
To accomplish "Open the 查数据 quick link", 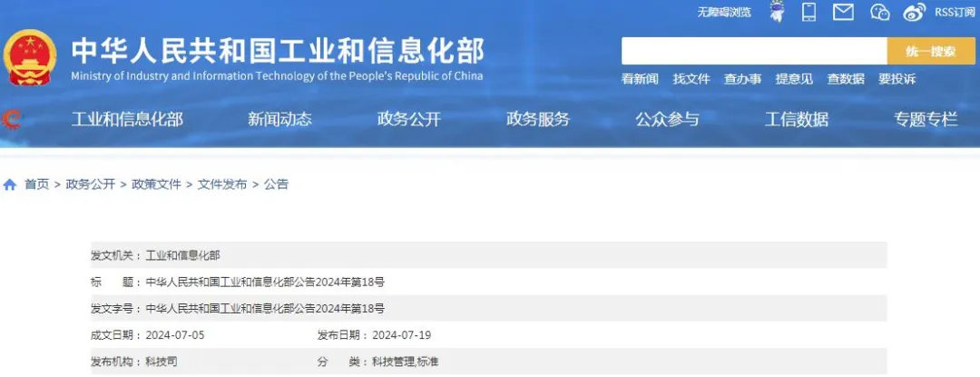I will [x=846, y=79].
